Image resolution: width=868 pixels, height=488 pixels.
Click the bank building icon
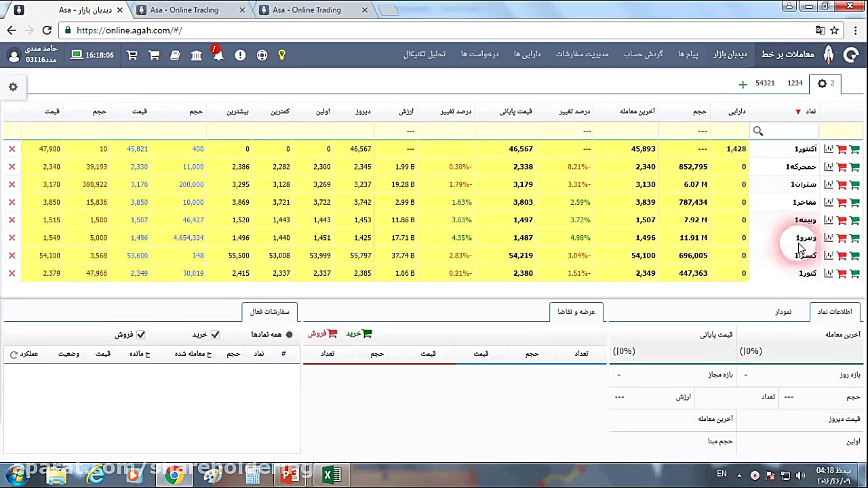coord(197,55)
